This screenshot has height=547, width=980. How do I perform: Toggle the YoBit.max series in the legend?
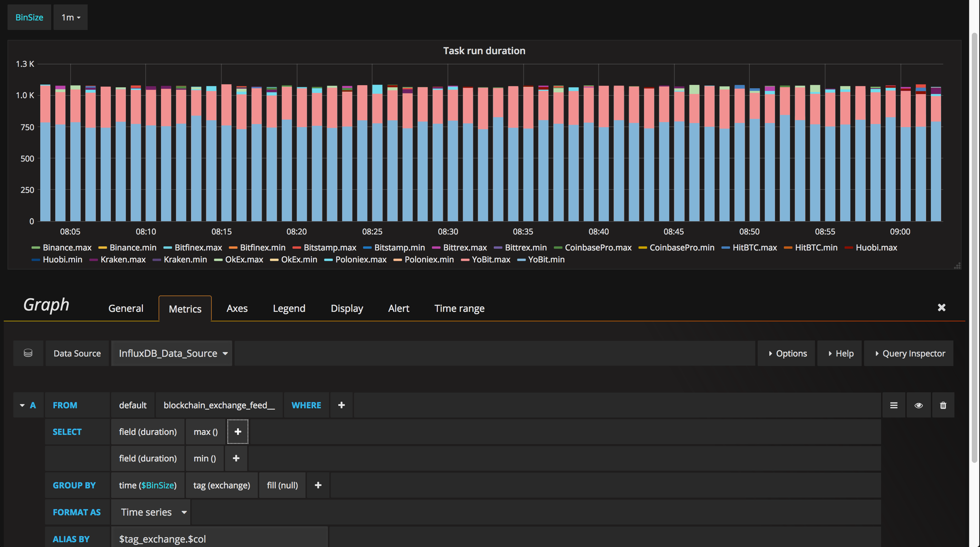[x=491, y=260]
